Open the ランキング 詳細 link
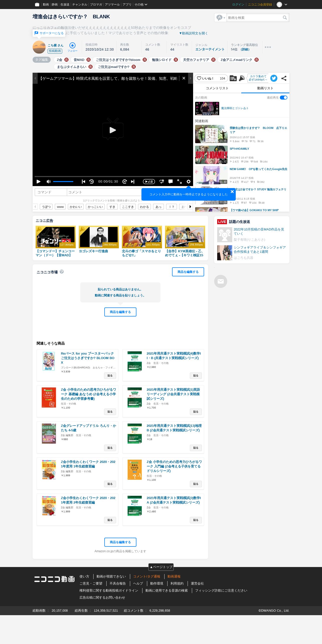The height and width of the screenshot is (644, 322). (x=245, y=49)
